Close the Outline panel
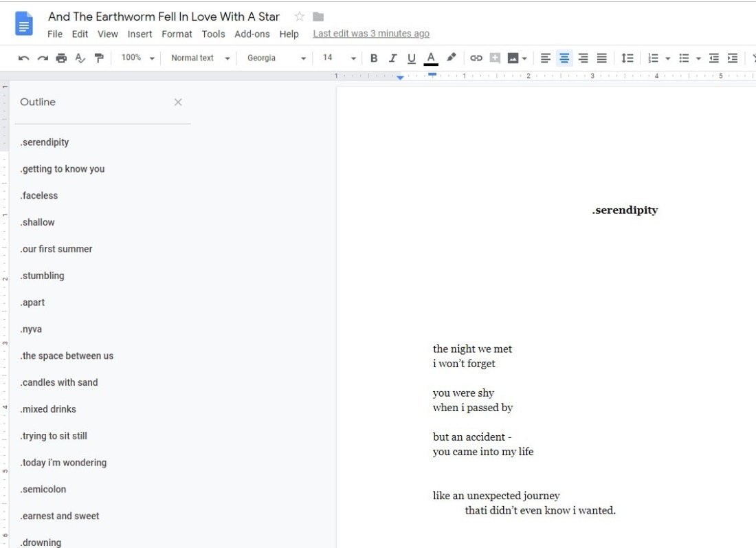Viewport: 756px width, 548px height. [178, 102]
